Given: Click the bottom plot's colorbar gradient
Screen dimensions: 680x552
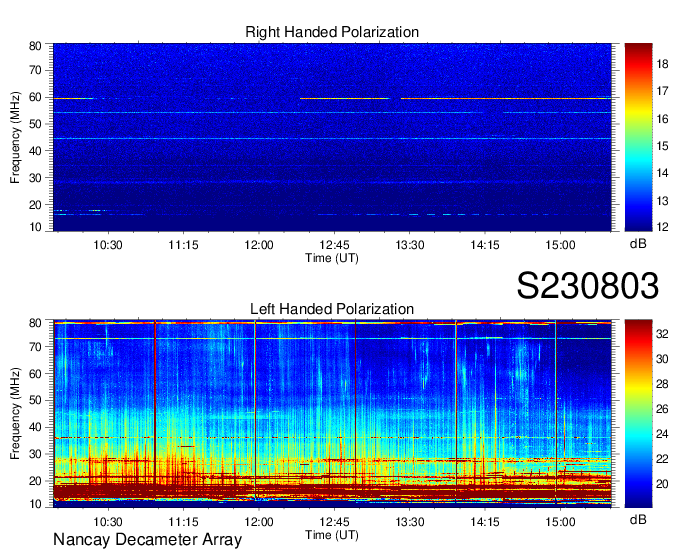Looking at the screenshot, I should coord(638,414).
